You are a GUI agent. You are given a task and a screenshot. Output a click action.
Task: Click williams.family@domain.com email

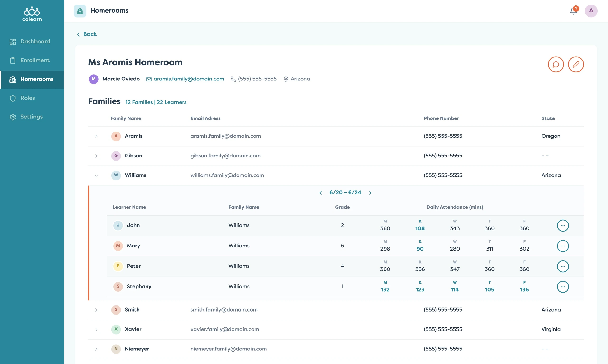(x=227, y=175)
